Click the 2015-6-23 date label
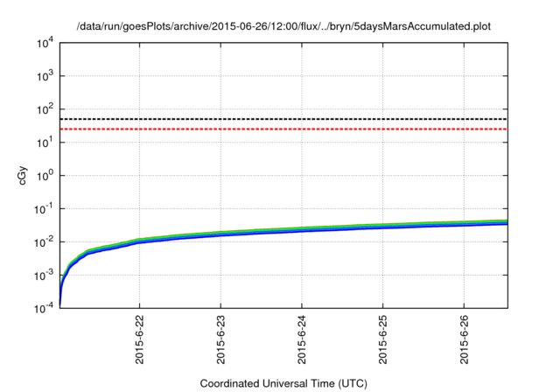The height and width of the screenshot is (392, 560). (x=220, y=339)
